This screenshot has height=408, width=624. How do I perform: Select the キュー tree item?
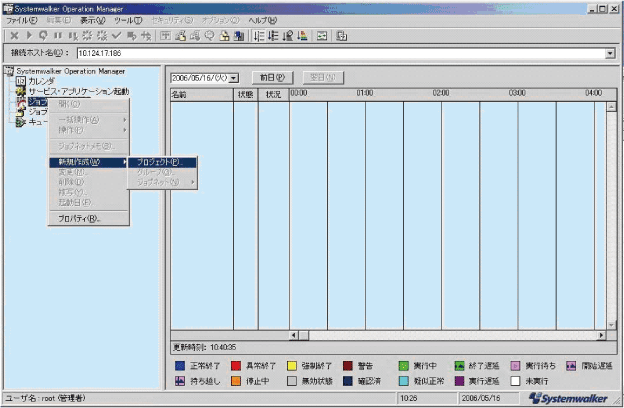point(38,122)
